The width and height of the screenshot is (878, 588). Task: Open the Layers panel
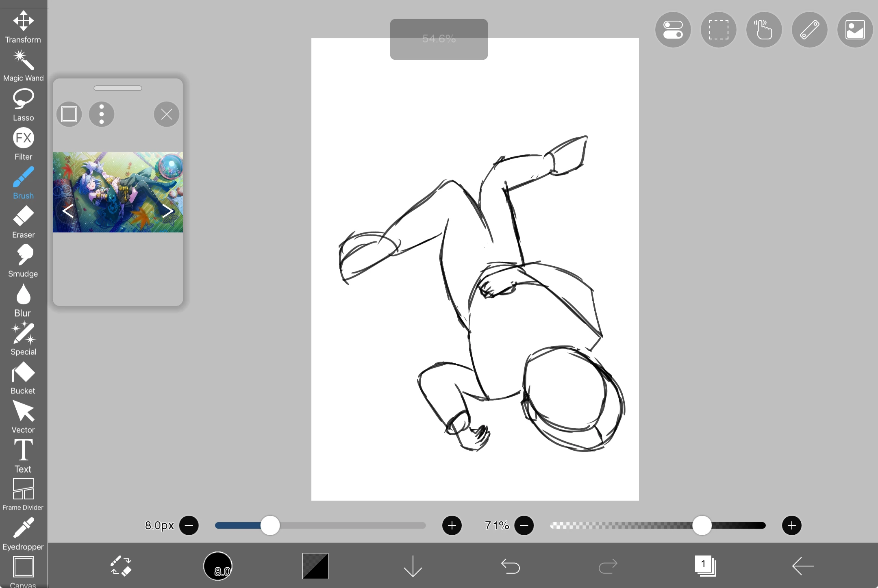(706, 566)
